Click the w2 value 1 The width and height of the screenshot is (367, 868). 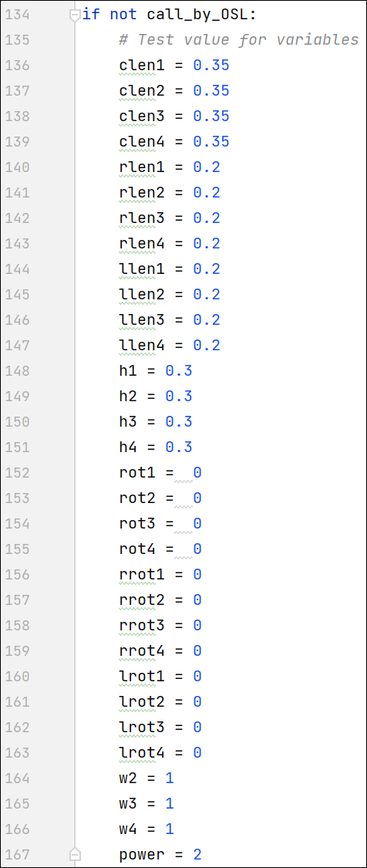[170, 778]
